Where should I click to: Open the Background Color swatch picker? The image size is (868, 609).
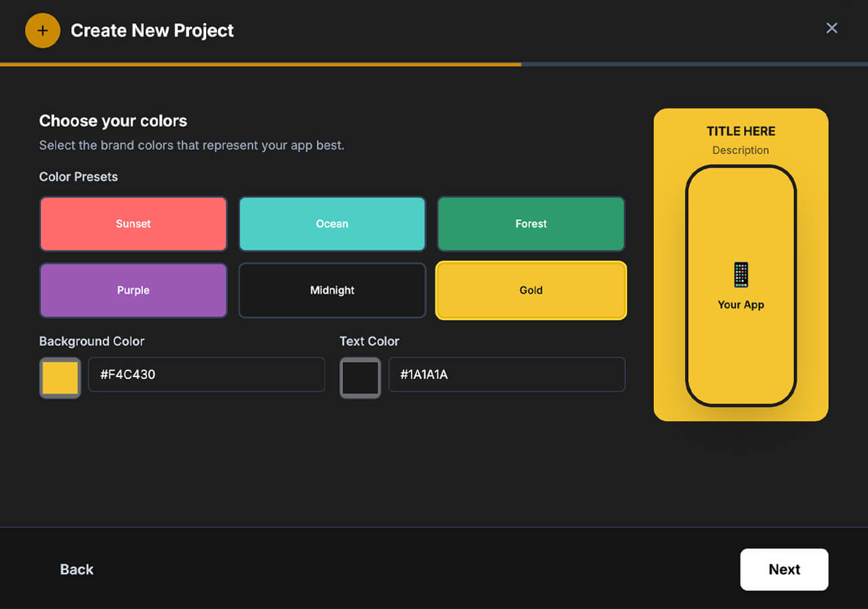point(60,378)
